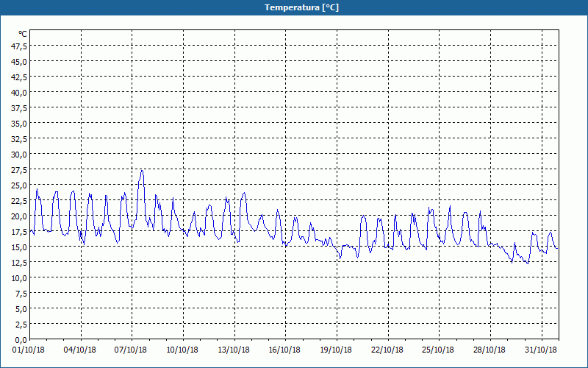The width and height of the screenshot is (588, 368).
Task: Click the 0,0 y-axis label
Action: [x=21, y=341]
